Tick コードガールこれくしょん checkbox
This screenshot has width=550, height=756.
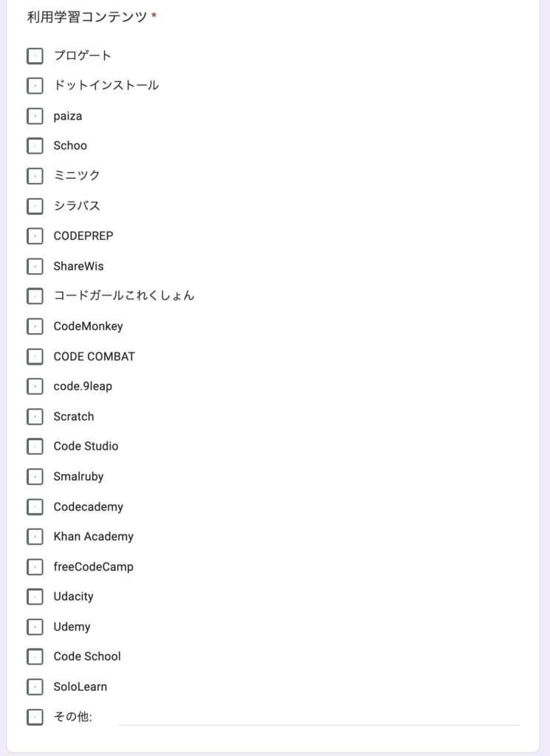[35, 296]
